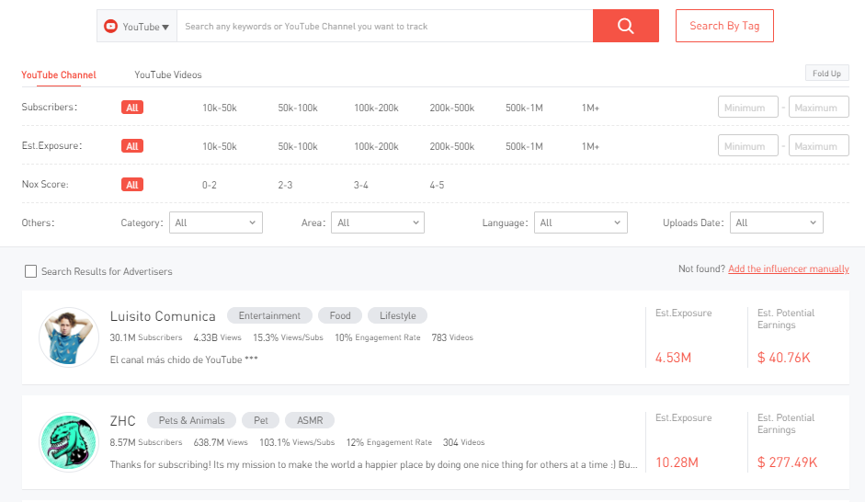The width and height of the screenshot is (865, 502).
Task: Click the 638.7M Views stat
Action: coord(220,442)
